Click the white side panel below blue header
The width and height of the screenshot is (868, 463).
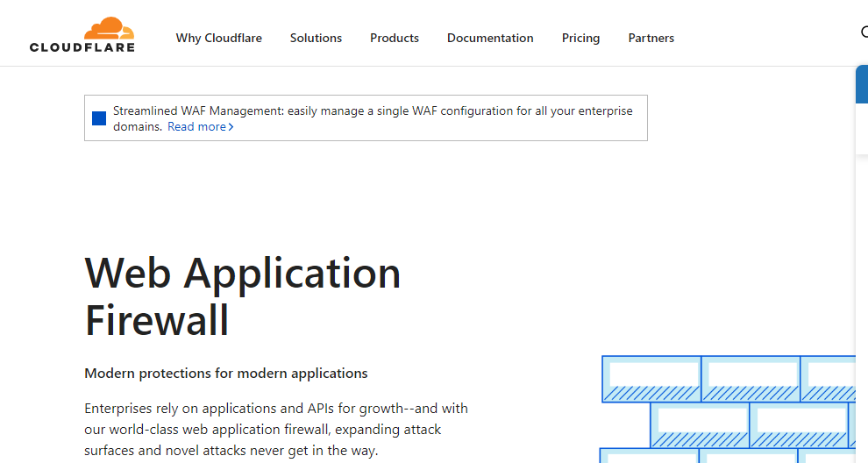coord(861,263)
